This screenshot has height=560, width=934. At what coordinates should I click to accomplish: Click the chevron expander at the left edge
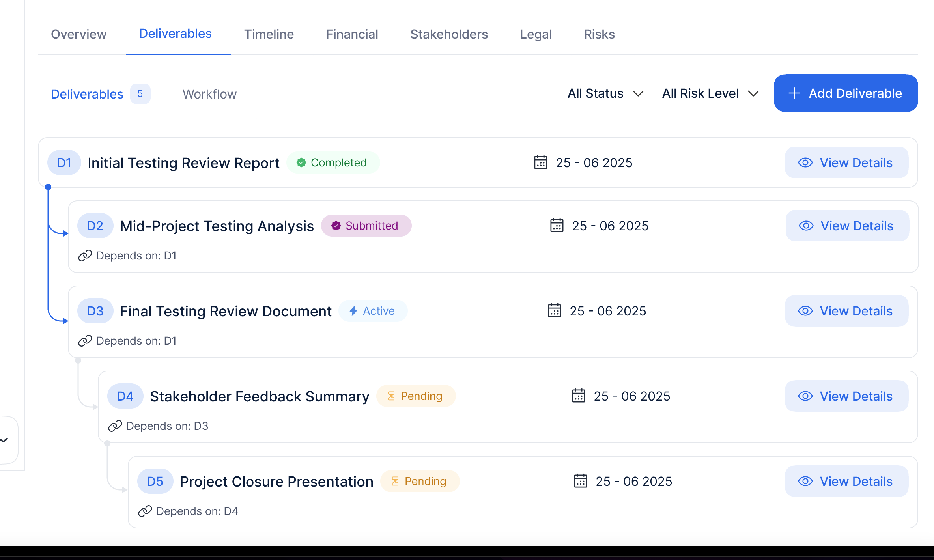coord(4,440)
